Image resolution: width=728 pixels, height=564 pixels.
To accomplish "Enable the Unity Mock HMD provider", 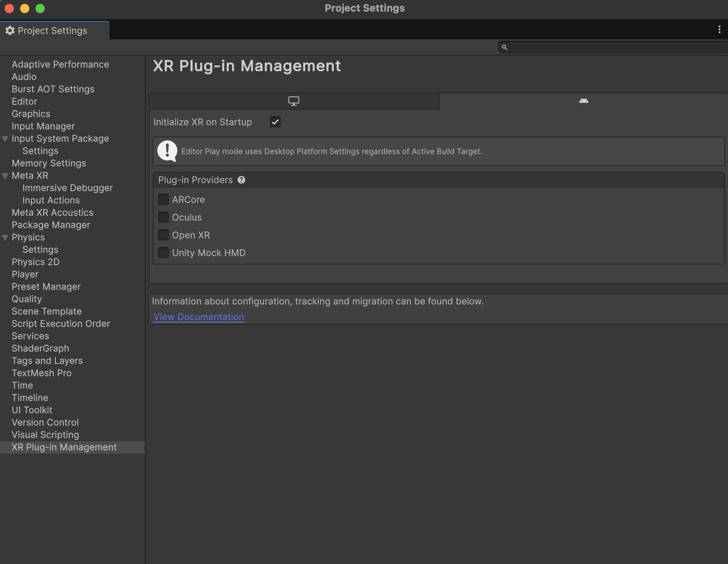I will pyautogui.click(x=163, y=252).
